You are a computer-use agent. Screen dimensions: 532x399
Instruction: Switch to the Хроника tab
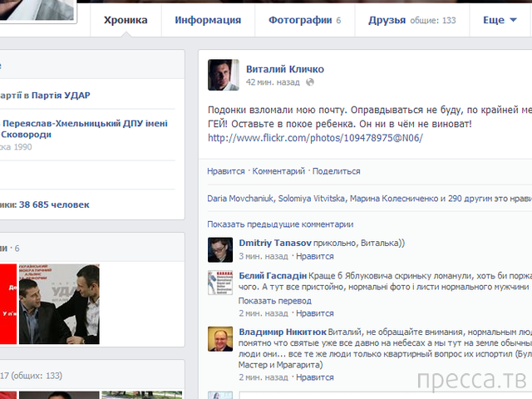tap(126, 20)
